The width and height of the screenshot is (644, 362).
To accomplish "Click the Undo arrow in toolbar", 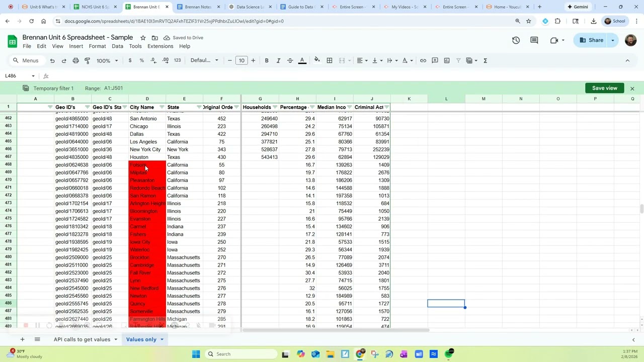I will tap(52, 60).
